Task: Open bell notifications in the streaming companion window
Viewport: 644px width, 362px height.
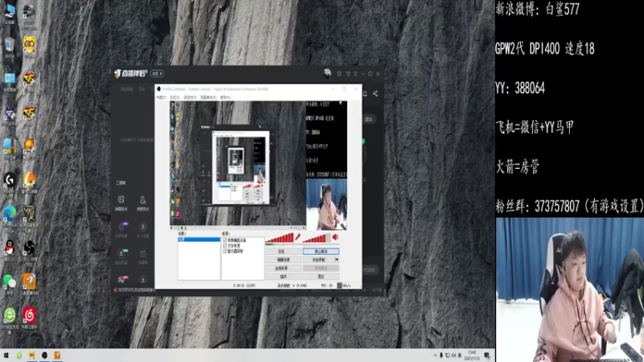Action: click(x=365, y=93)
